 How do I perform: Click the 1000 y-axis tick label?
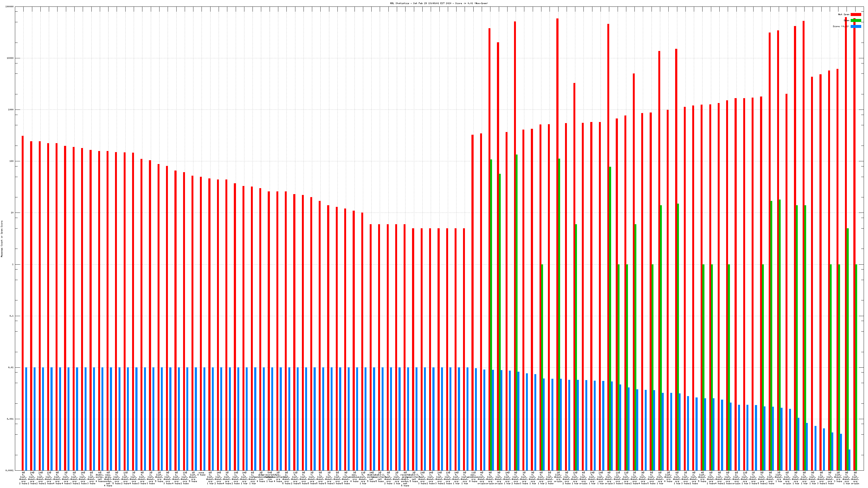11,110
